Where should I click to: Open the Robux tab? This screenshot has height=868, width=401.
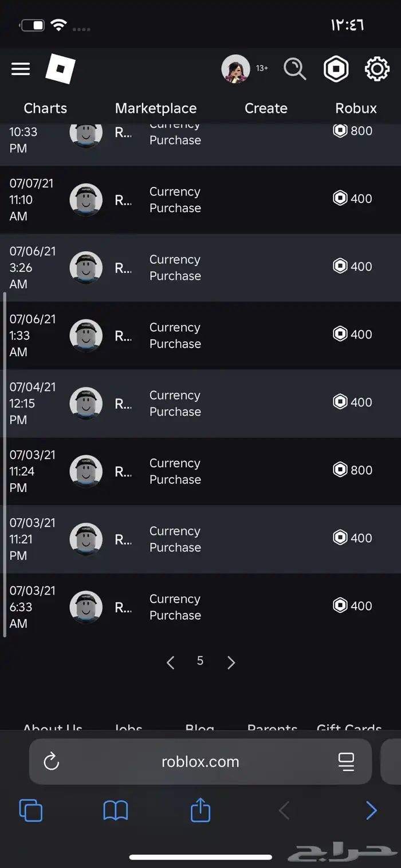[x=356, y=108]
